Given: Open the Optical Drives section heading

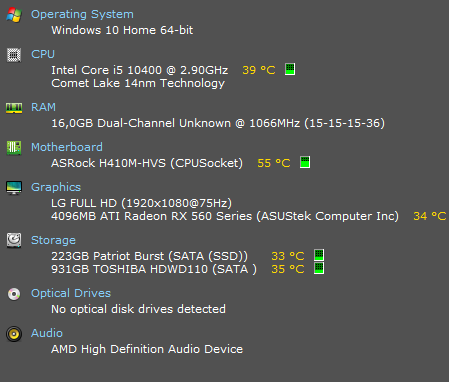Looking at the screenshot, I should pos(71,293).
